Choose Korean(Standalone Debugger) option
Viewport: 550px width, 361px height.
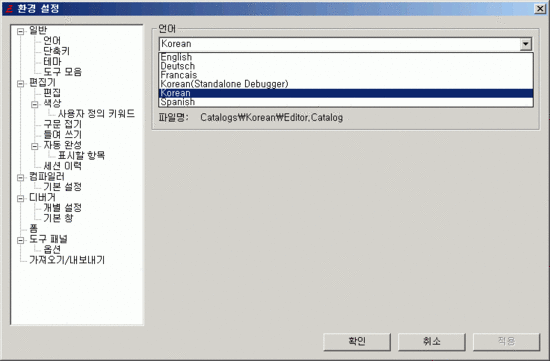346,84
